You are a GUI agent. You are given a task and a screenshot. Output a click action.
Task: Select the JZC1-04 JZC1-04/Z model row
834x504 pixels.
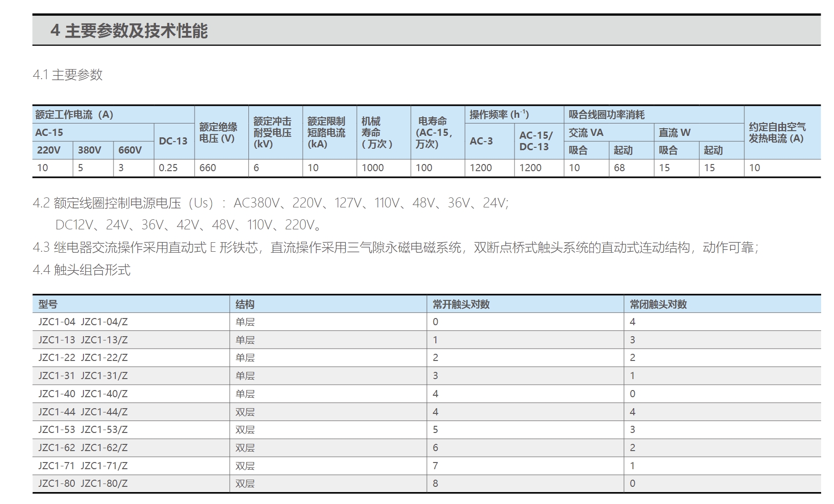coord(83,322)
